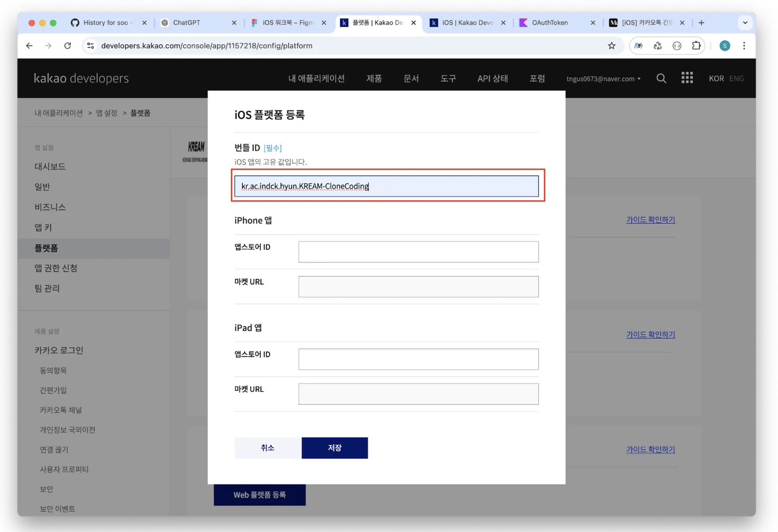Viewport: 778px width, 532px height.
Task: Select 팀 관리 in sidebar
Action: (x=47, y=288)
